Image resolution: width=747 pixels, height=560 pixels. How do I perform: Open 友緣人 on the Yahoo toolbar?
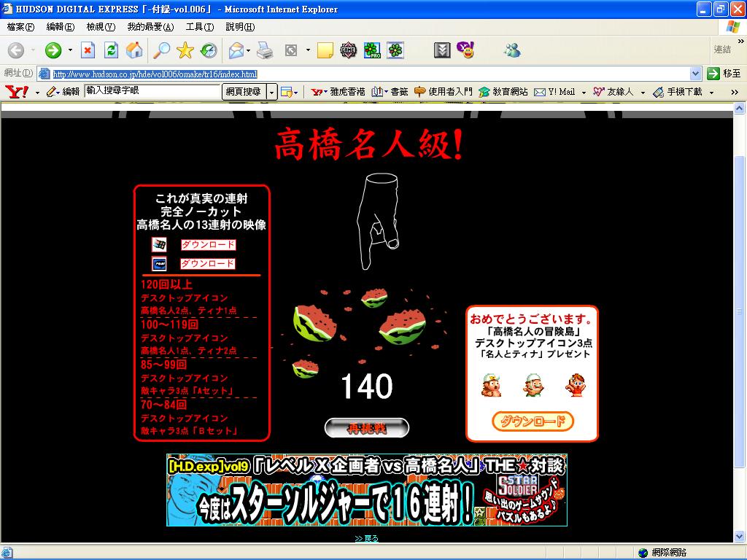click(x=614, y=91)
